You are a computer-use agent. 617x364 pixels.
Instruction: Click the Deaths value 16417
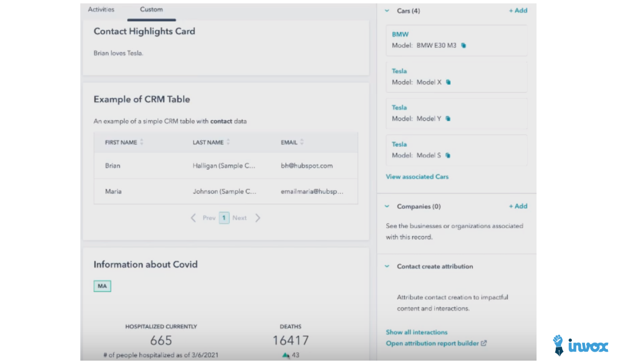(291, 340)
